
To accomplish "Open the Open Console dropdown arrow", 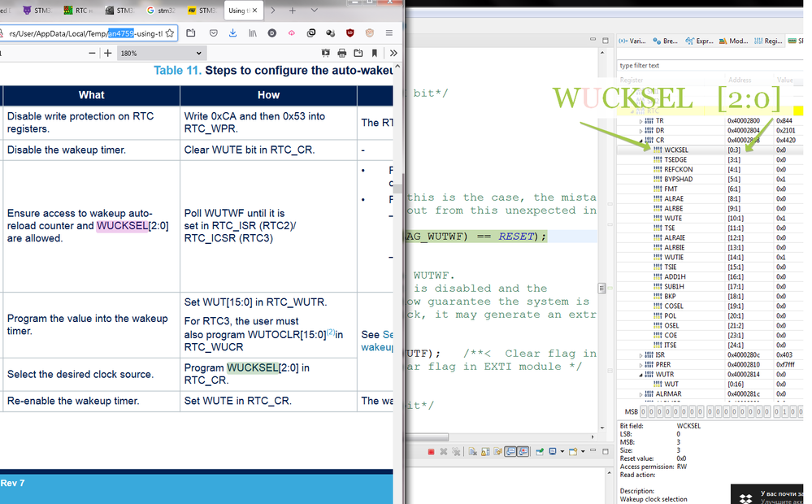I will (x=583, y=452).
